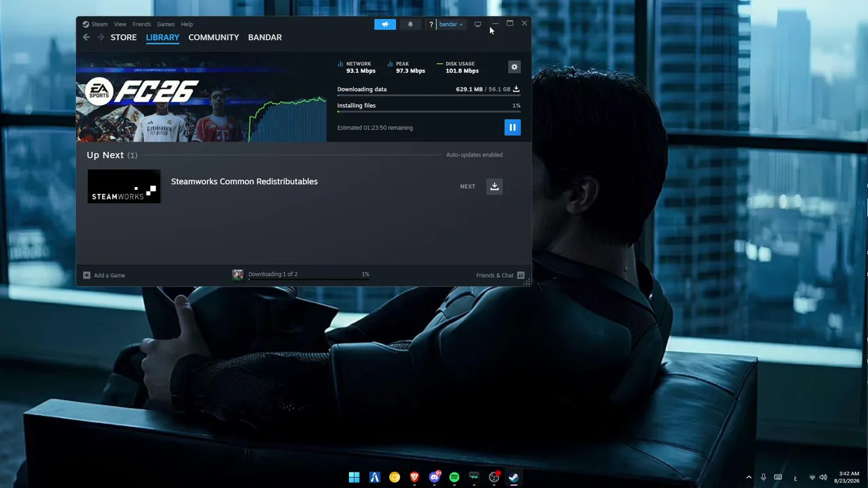Click the DISK USAGE 101.8 Mbps stat
The width and height of the screenshot is (868, 488).
458,67
